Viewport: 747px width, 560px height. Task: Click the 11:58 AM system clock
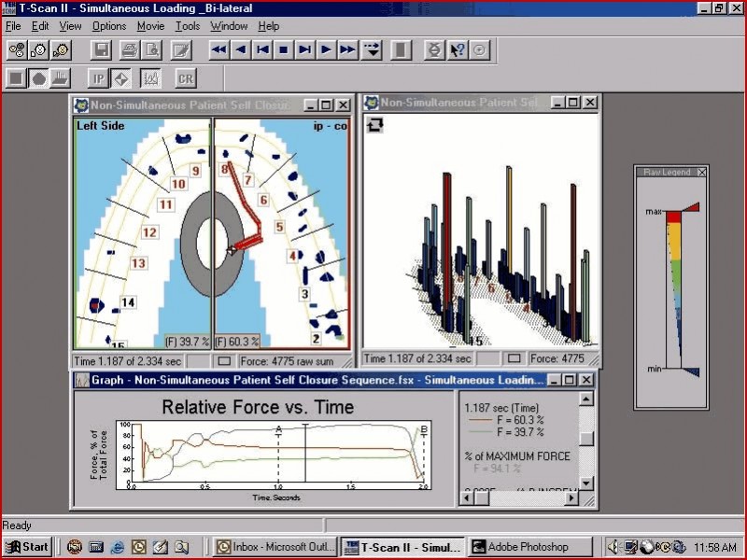[x=715, y=547]
